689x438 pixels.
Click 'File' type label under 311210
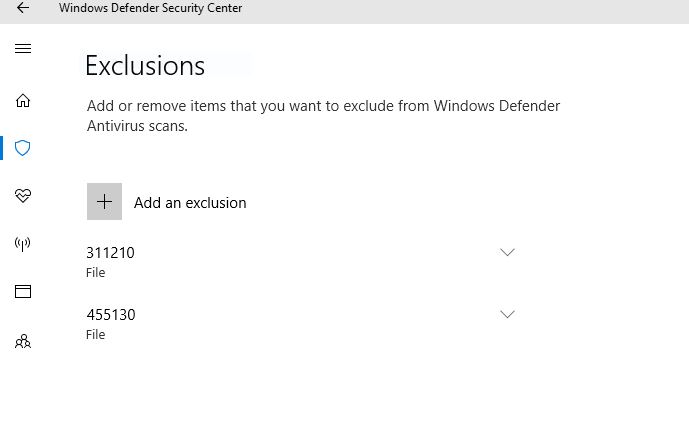coord(95,273)
